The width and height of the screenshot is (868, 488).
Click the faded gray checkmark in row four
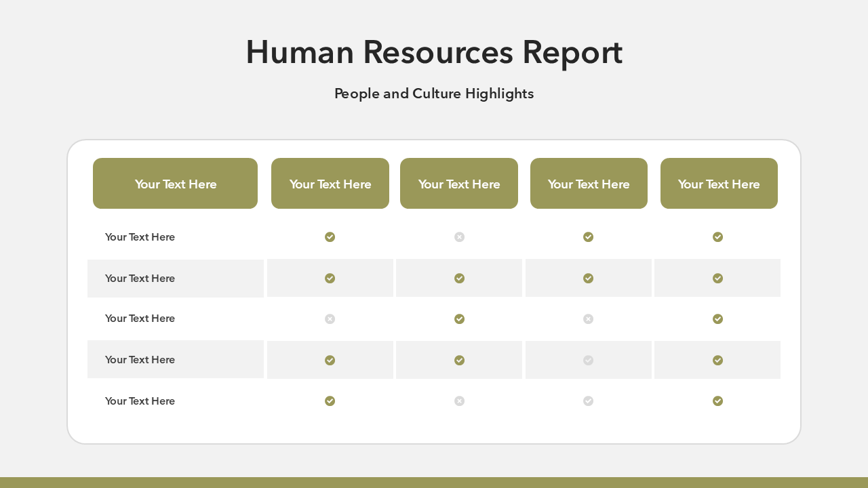tap(588, 360)
